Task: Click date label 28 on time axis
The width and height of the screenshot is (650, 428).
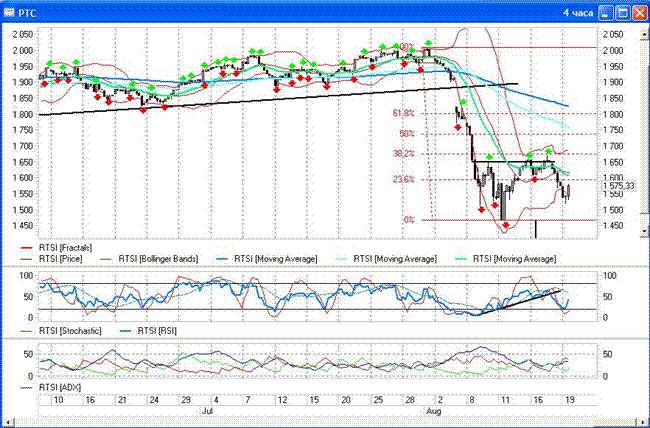Action: click(x=410, y=400)
